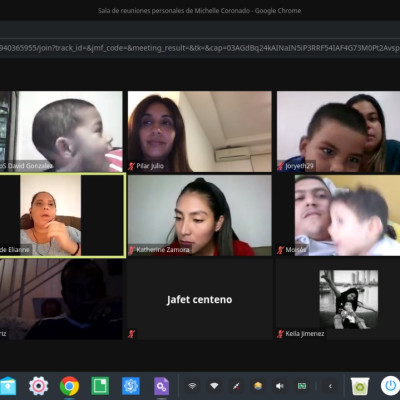The height and width of the screenshot is (400, 400).
Task: Launch the green spreadsheet app in dock
Action: 100,386
